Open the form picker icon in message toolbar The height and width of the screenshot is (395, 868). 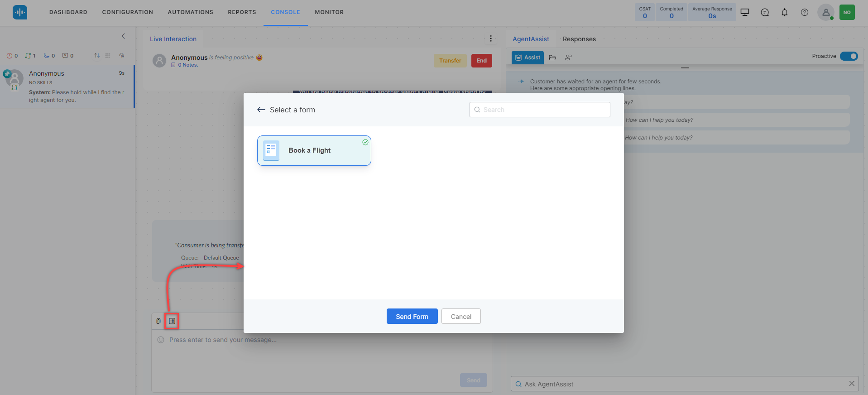(172, 321)
